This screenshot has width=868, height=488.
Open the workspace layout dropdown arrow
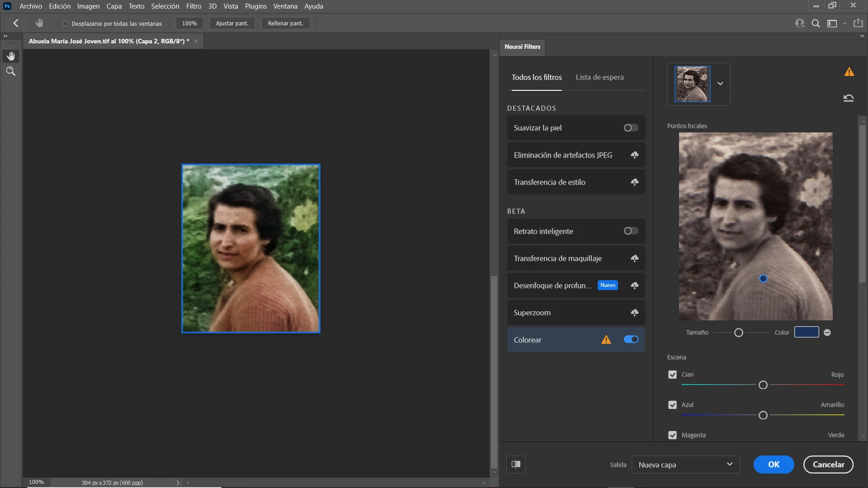[844, 23]
